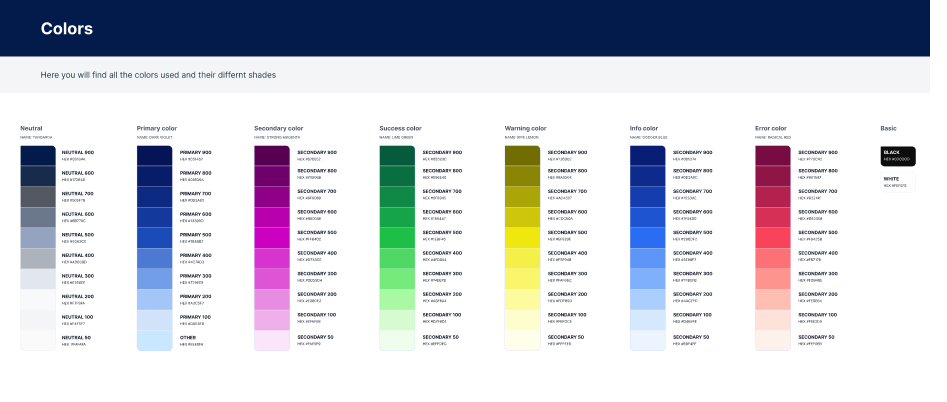Click the Neutral column heading
The height and width of the screenshot is (402, 947).
tap(31, 128)
